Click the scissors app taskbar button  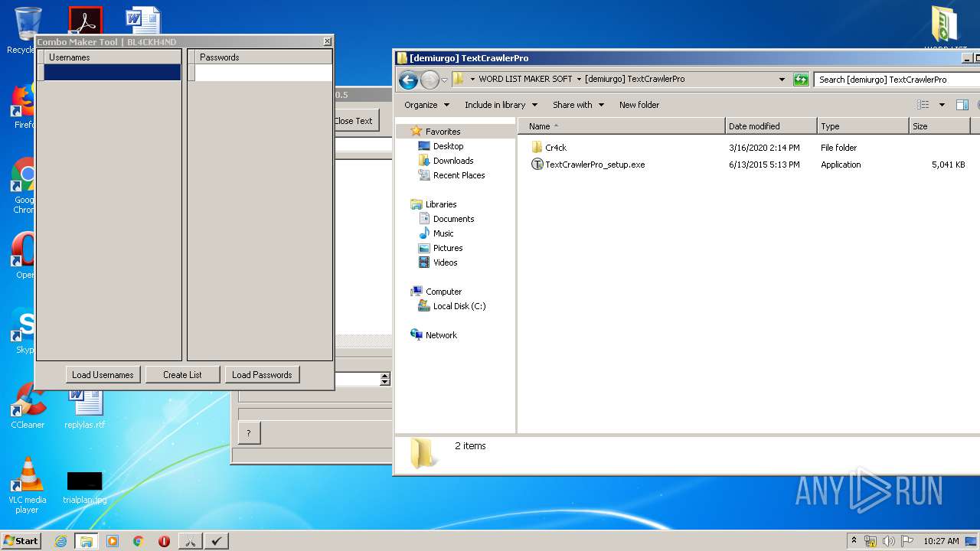coord(190,541)
